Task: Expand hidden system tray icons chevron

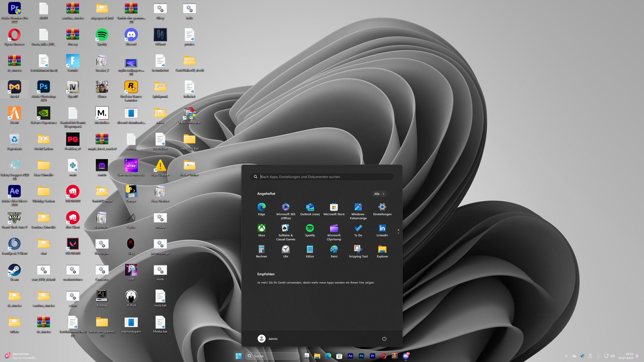Action: click(x=566, y=356)
